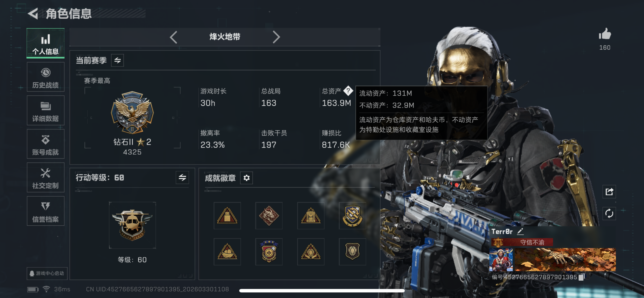Image resolution: width=644 pixels, height=298 pixels.
Task: Click the 总资产 question mark help icon
Action: (348, 91)
